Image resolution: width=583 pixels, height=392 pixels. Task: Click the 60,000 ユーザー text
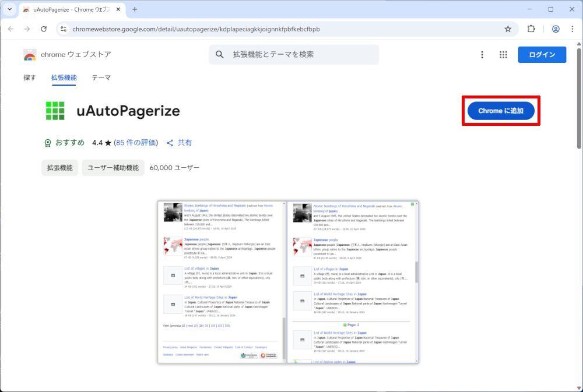coord(174,168)
